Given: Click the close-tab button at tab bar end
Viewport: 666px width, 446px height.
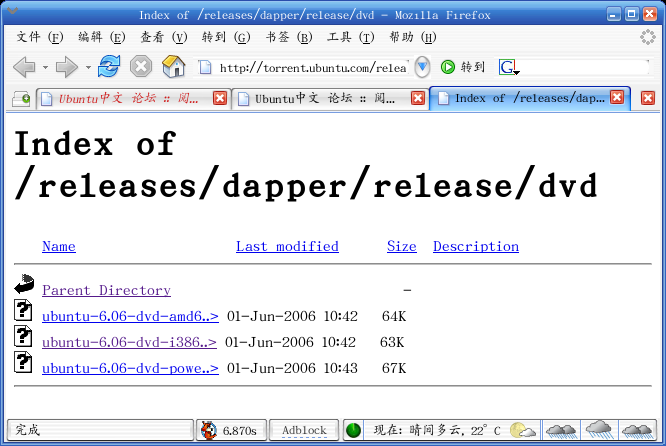Looking at the screenshot, I should [x=648, y=99].
